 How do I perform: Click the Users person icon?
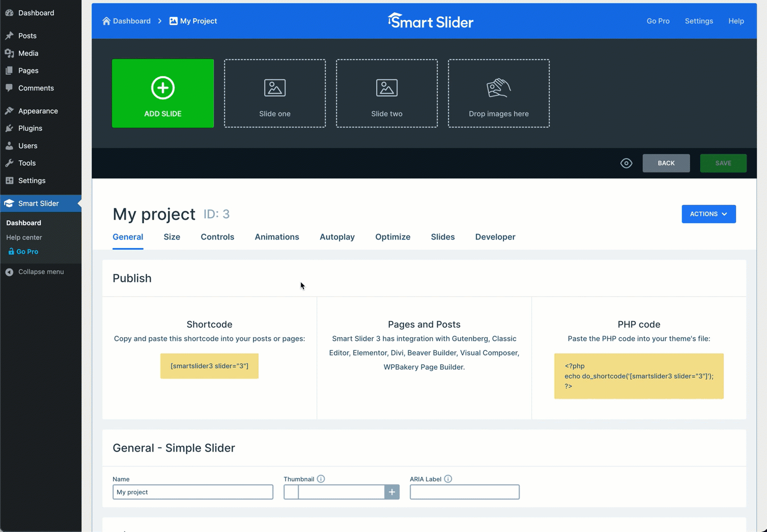[9, 145]
